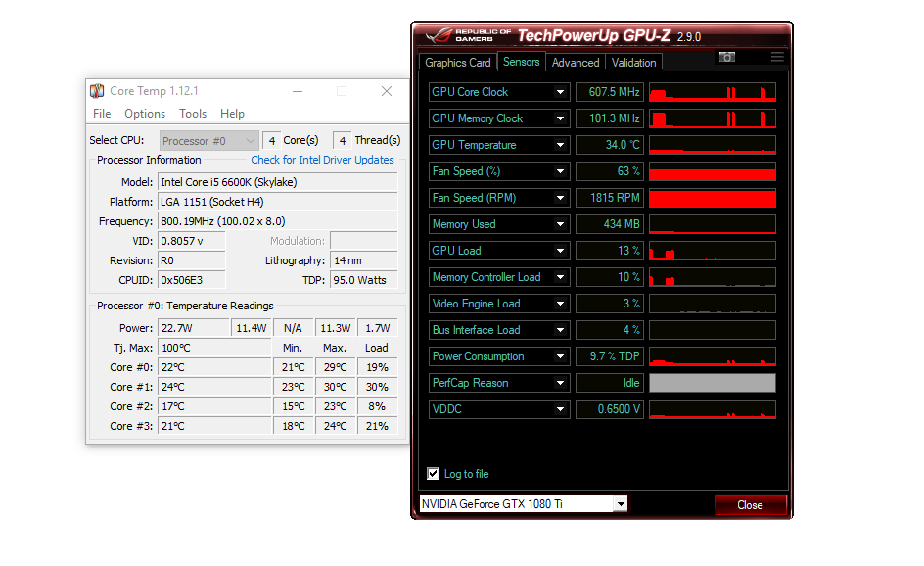Click the 9.7 % TDP power value
The width and height of the screenshot is (924, 566).
pyautogui.click(x=610, y=356)
